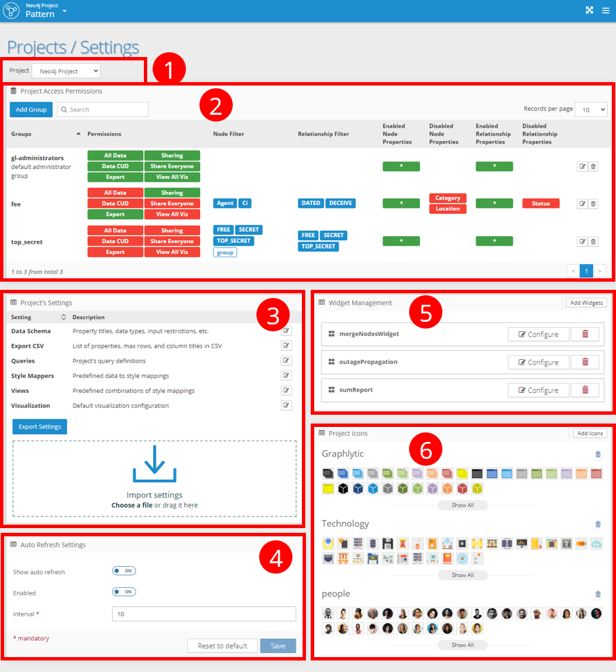Viewport: 616px width, 672px height.
Task: Click the fullscreen icon in header
Action: click(x=589, y=10)
